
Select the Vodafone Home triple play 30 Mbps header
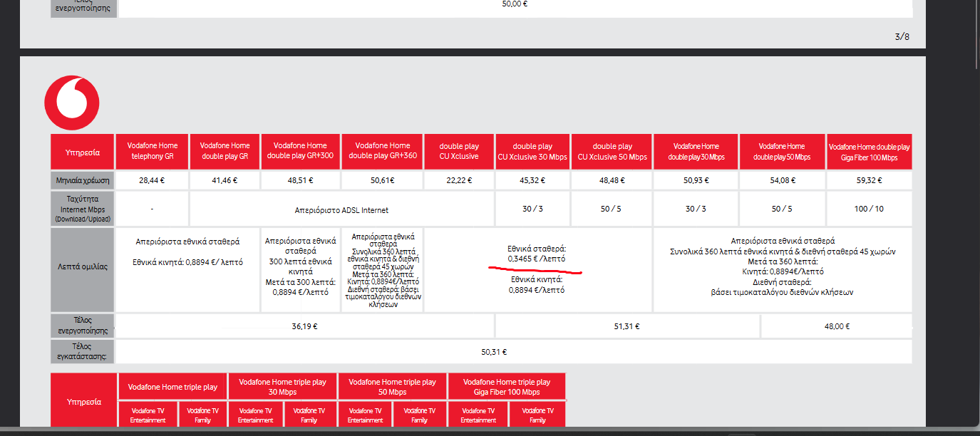click(x=282, y=387)
